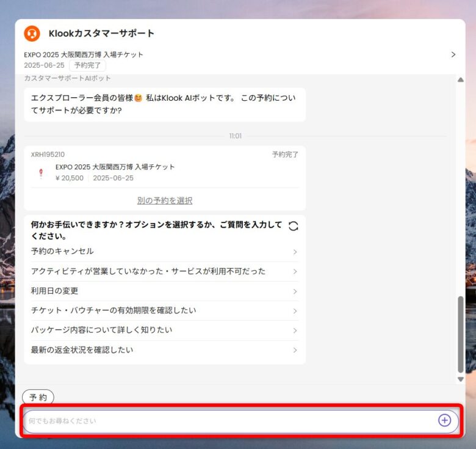Click the EXPO 2025 ticket thumbnail icon
Viewport: 476px width, 449px height.
click(41, 173)
